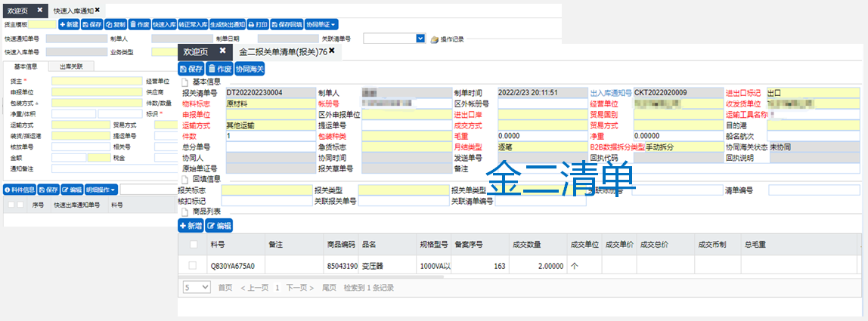This screenshot has height=321, width=868.
Task: Open the 协同单证 dropdown menu
Action: tap(321, 24)
